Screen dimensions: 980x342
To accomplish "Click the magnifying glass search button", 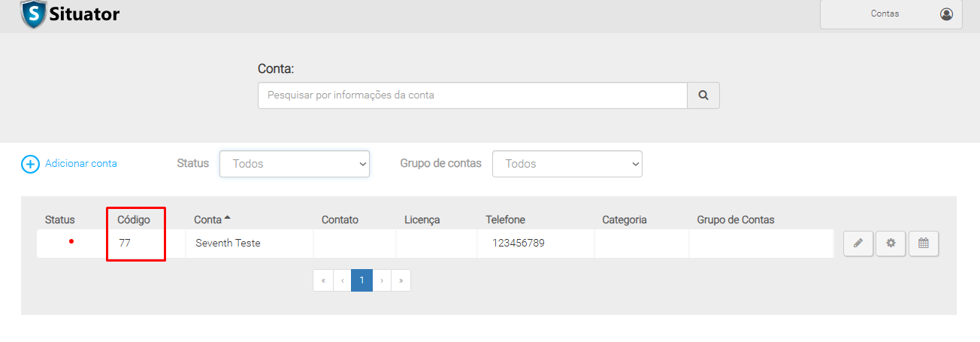I will tap(703, 95).
